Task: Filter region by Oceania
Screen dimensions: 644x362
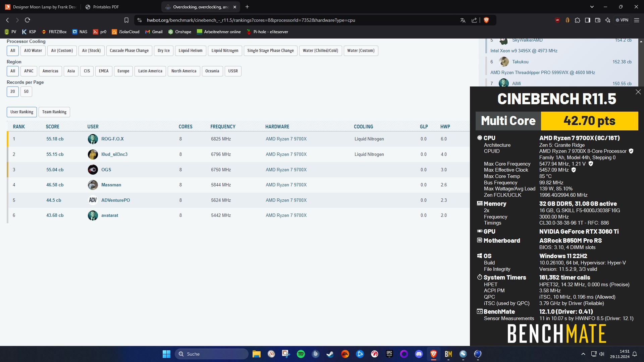Action: 212,71
